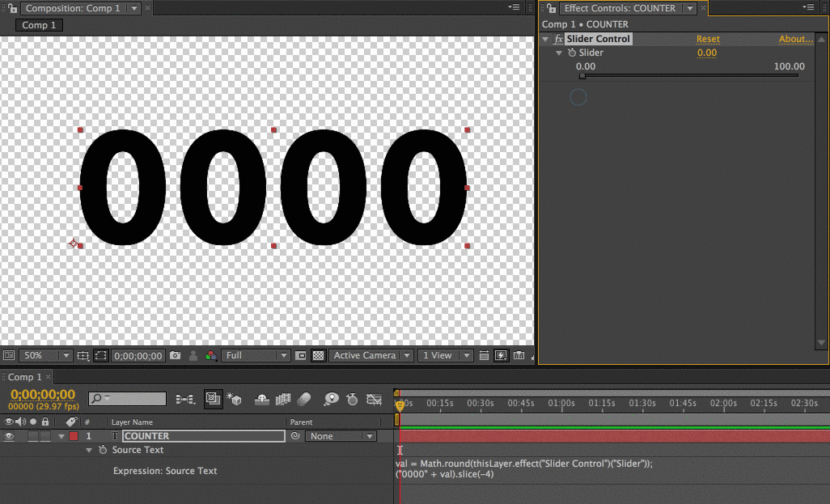Click the viewer current time 0;00;00;00 button

138,356
